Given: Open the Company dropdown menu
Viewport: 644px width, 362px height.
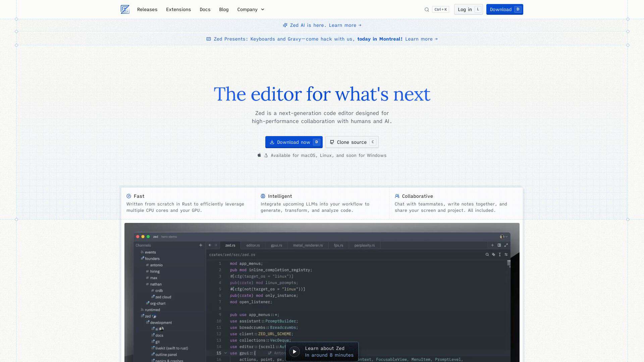Looking at the screenshot, I should 250,9.
